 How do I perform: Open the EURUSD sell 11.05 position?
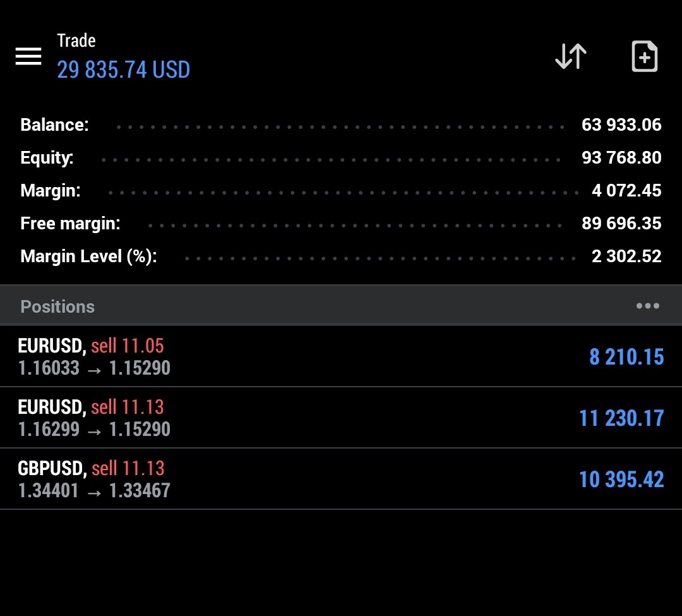[341, 356]
